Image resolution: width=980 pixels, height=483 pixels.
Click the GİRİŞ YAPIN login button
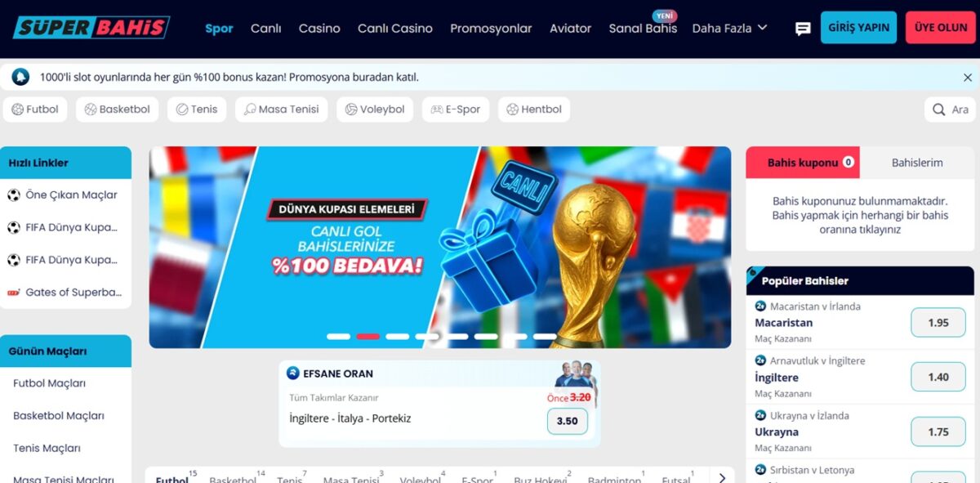(858, 28)
